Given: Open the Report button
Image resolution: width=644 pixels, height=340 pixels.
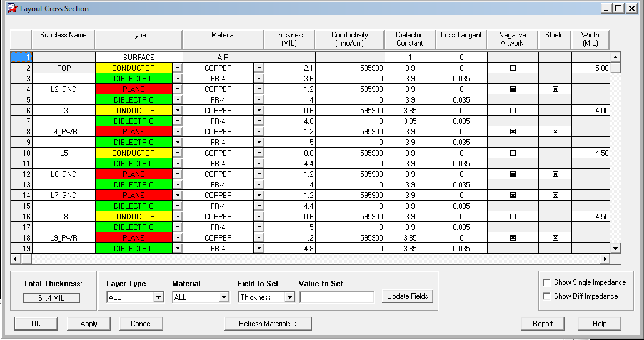Looking at the screenshot, I should pos(543,324).
